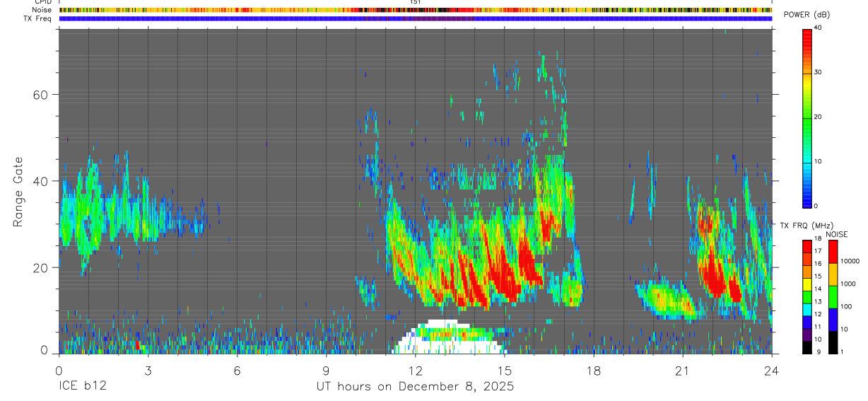The image size is (868, 401).
Task: Click the cyan segment of the TX FRQ colorbar
Action: coord(807,309)
